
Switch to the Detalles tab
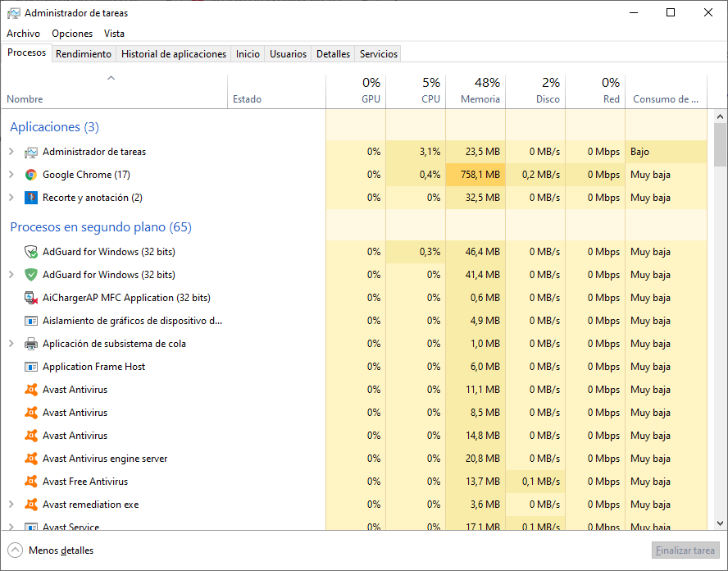tap(333, 54)
